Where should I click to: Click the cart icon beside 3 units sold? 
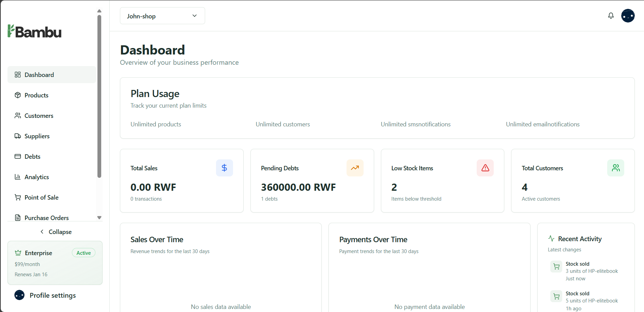click(556, 267)
